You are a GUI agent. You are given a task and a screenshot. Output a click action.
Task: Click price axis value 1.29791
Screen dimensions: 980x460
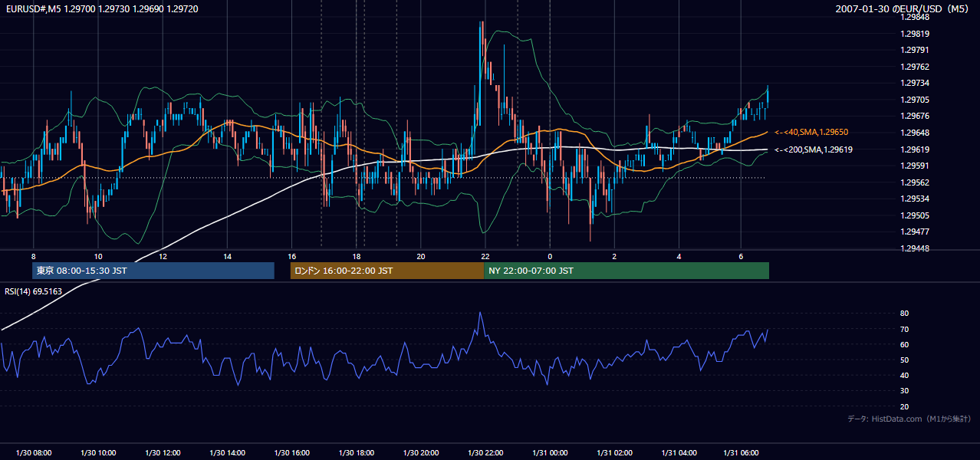tap(915, 51)
